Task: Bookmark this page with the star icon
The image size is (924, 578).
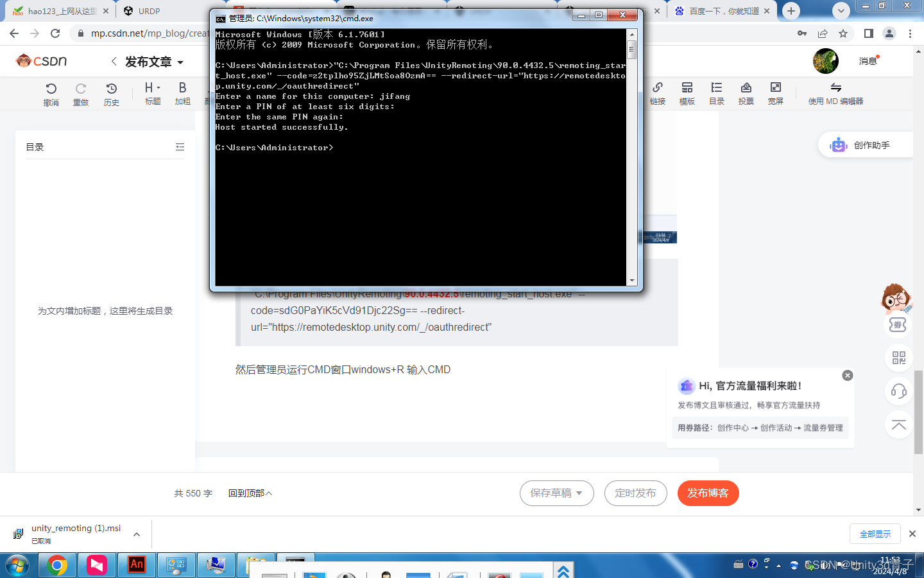Action: [x=843, y=33]
